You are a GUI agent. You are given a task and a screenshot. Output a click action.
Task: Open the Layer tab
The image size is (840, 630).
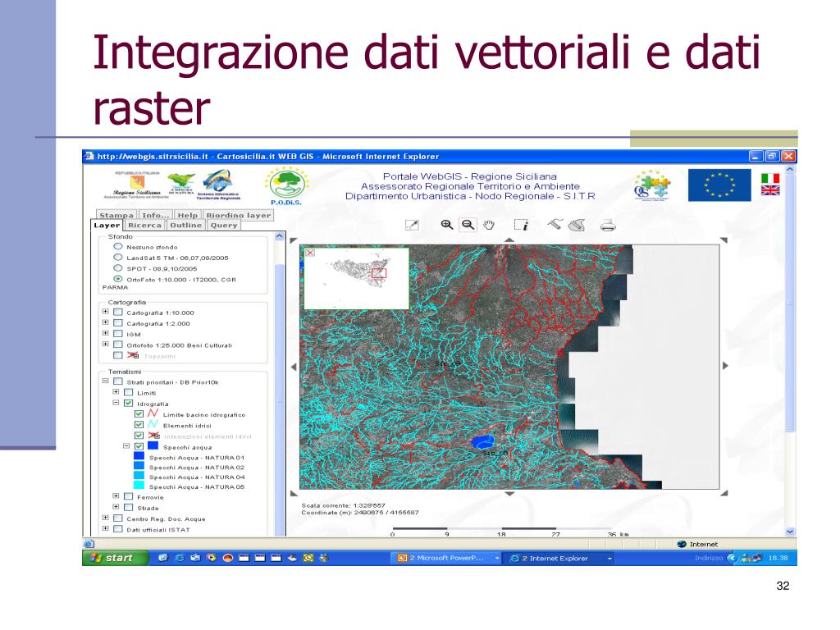(x=107, y=226)
